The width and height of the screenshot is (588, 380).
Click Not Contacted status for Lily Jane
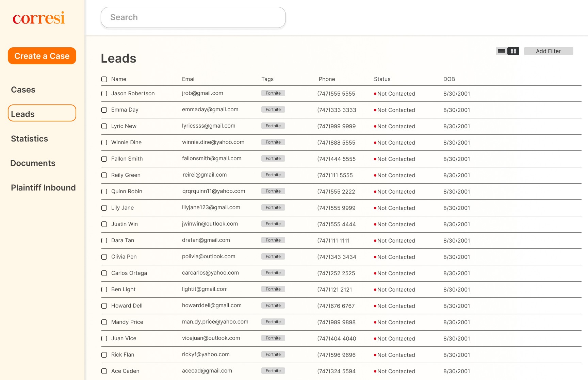[x=395, y=208]
